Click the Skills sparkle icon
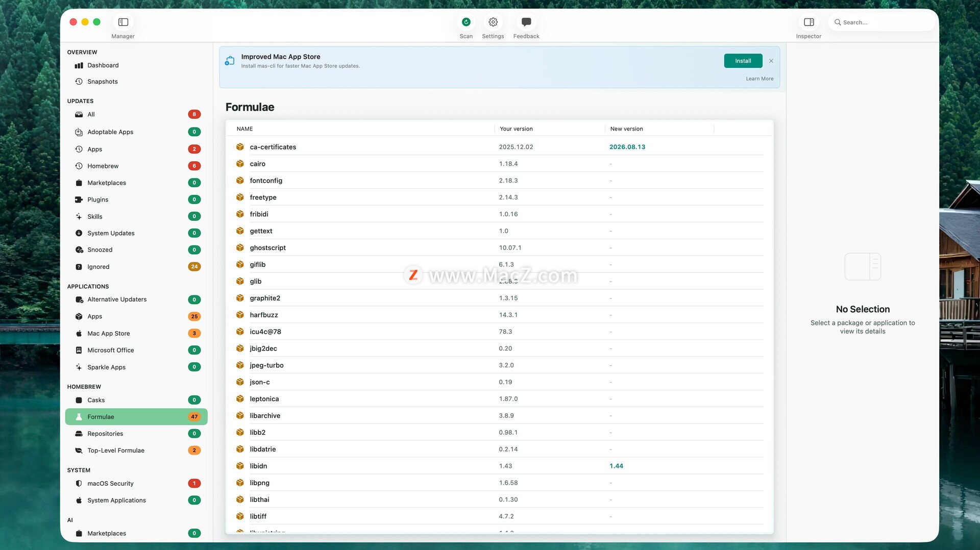 (79, 216)
